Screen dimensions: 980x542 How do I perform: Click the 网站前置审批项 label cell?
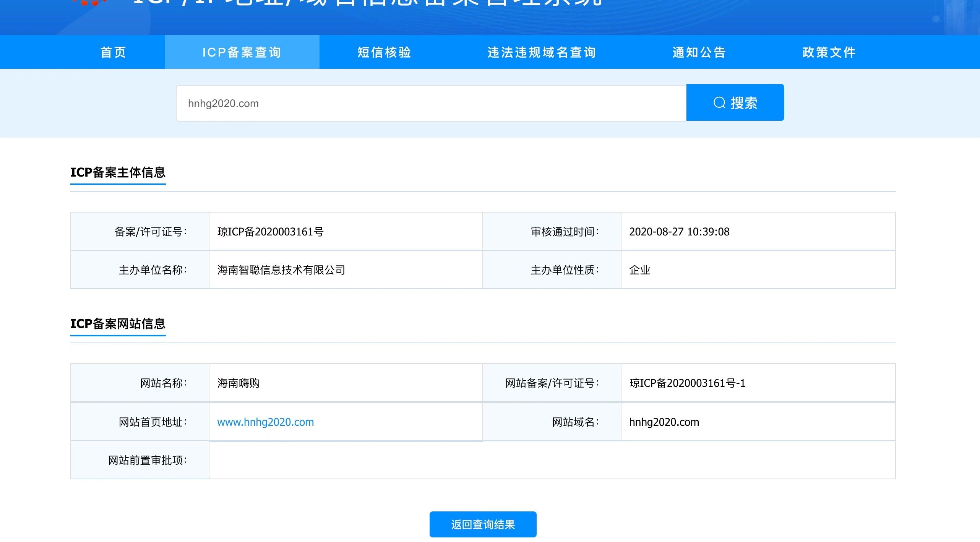[140, 460]
